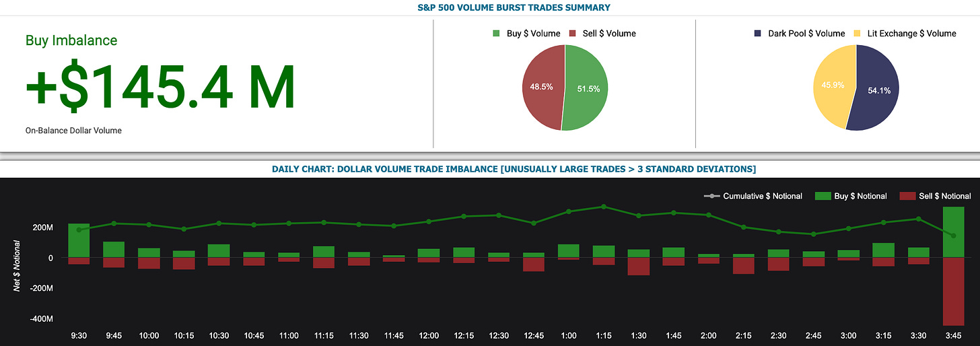Click the Buy Imbalance heading
This screenshot has width=980, height=346.
pyautogui.click(x=71, y=40)
